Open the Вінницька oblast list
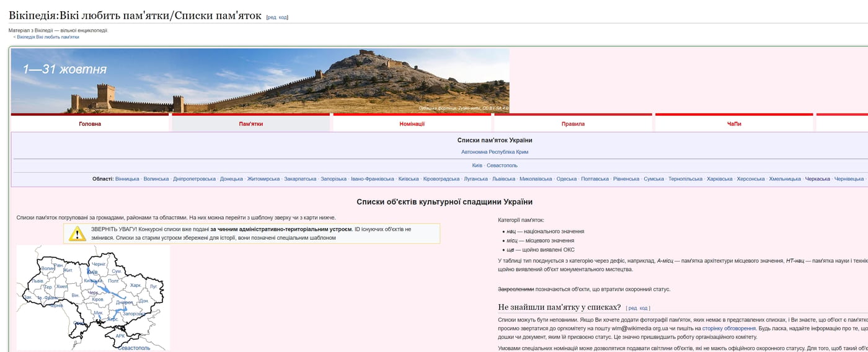Viewport: 868px width, 352px height. click(127, 179)
